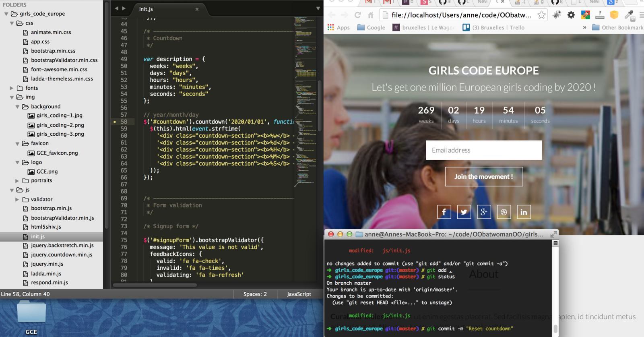Open jquery.countdown.min.js file
This screenshot has width=644, height=337.
pos(62,255)
